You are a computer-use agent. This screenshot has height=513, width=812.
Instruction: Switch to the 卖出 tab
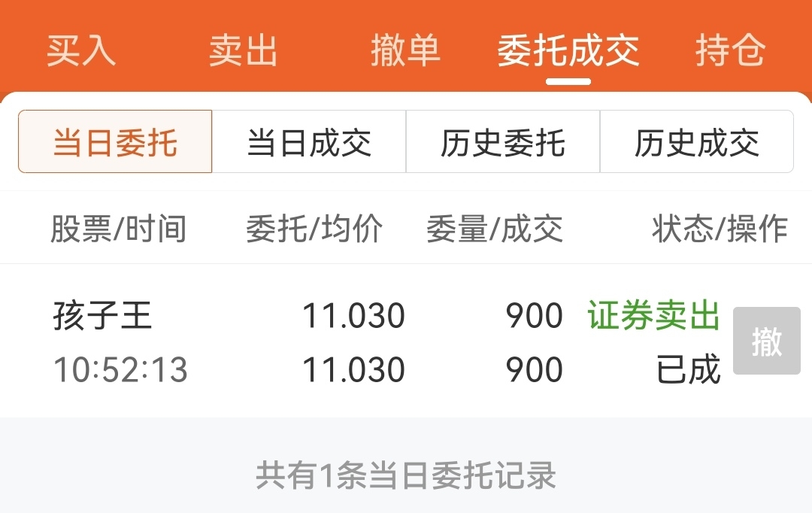pos(244,50)
